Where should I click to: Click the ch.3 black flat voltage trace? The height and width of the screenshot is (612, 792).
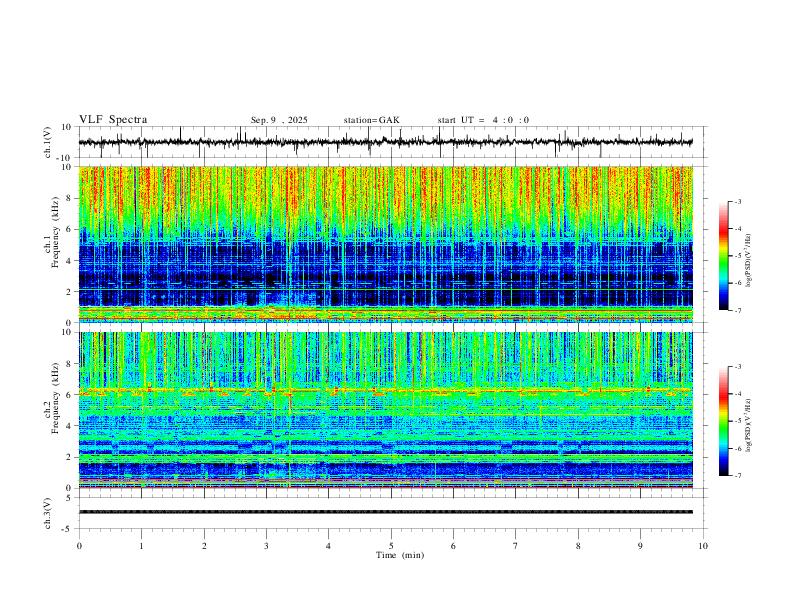coord(386,512)
